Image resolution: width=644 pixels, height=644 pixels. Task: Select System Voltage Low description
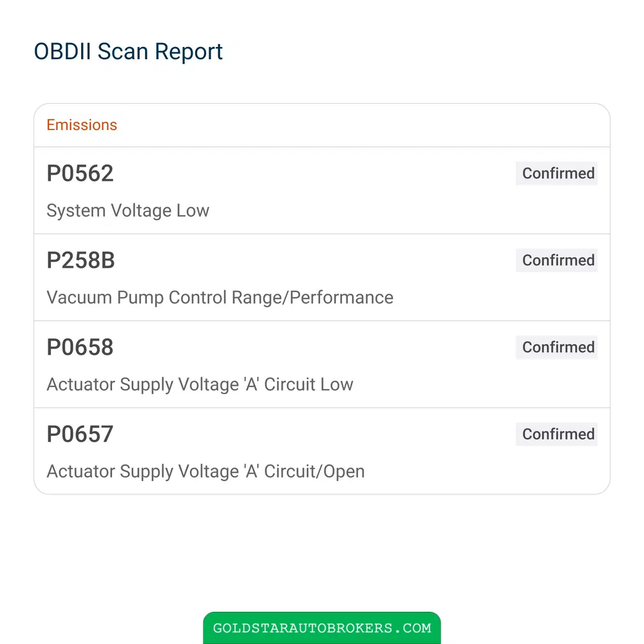click(x=128, y=211)
